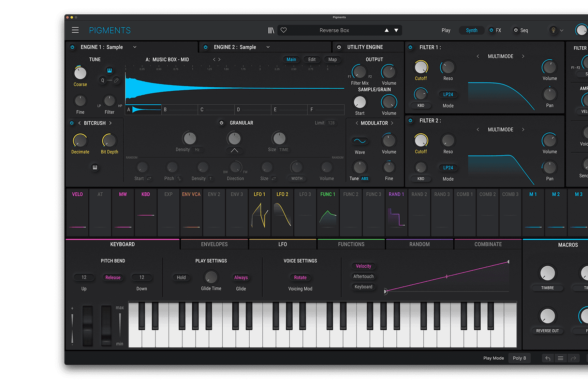588x387 pixels.
Task: Go to next sample with right arrow
Action: pos(219,59)
